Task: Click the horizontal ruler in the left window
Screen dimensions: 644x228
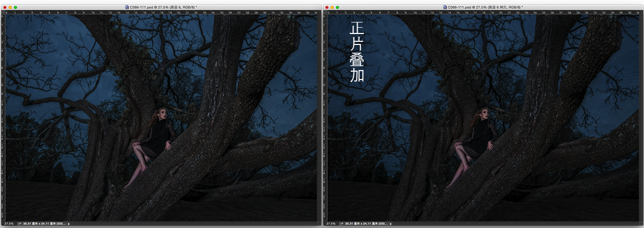Action: coord(162,12)
